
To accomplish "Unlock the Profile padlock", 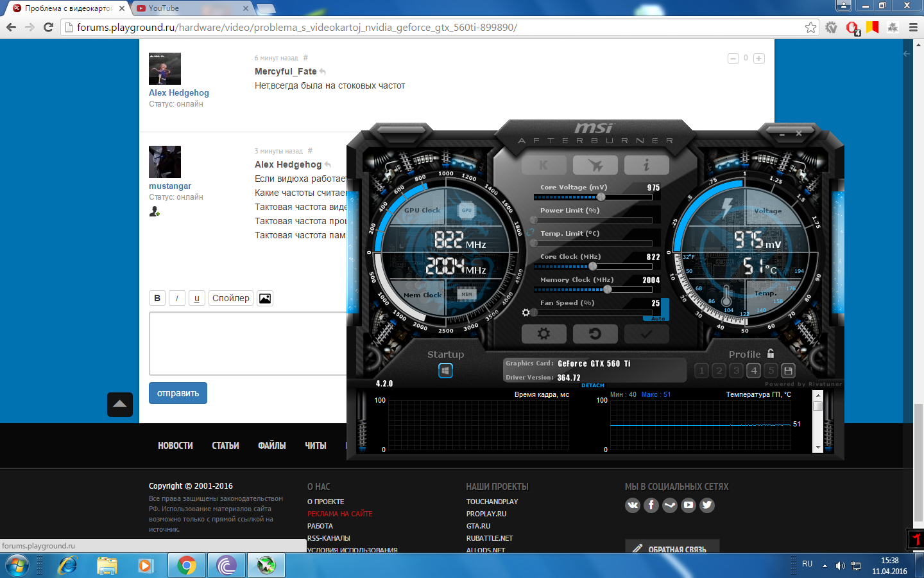I will click(770, 354).
